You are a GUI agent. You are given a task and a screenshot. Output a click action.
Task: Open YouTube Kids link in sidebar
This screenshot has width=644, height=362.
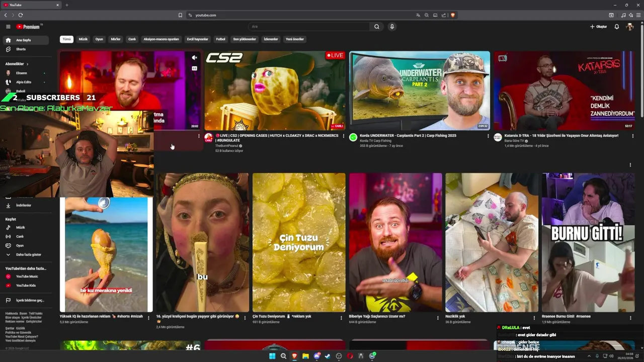pos(27,286)
